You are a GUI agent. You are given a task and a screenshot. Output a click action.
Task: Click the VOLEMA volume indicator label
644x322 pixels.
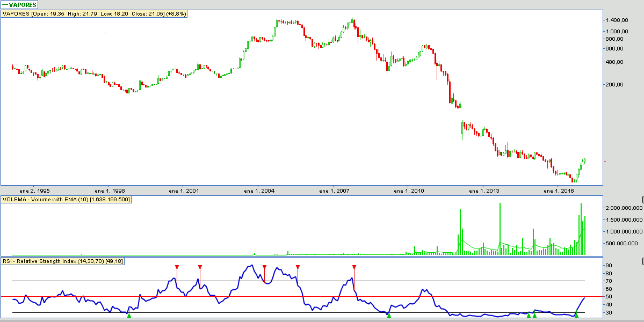coord(66,200)
